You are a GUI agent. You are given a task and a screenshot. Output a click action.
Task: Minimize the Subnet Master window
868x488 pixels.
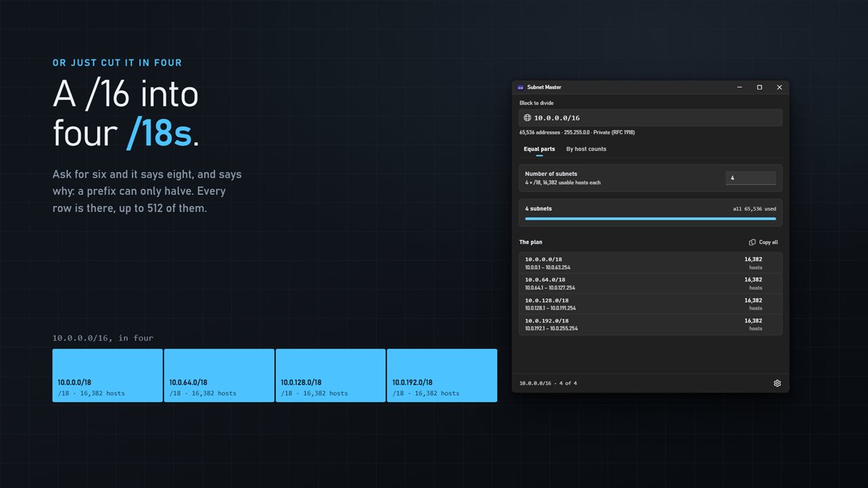point(740,87)
